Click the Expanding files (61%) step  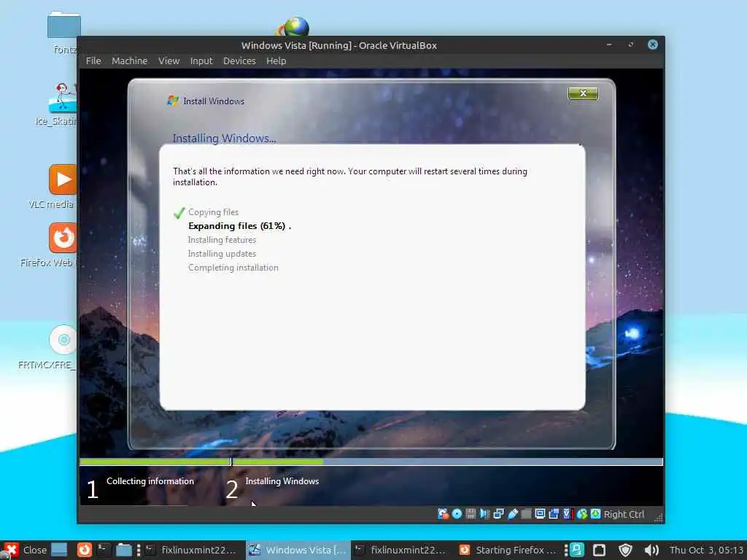coord(239,226)
